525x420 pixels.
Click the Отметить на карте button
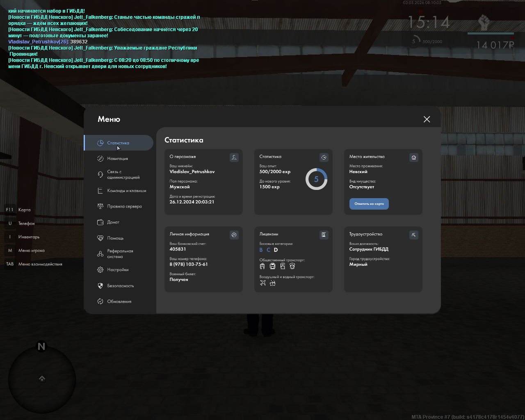(369, 204)
